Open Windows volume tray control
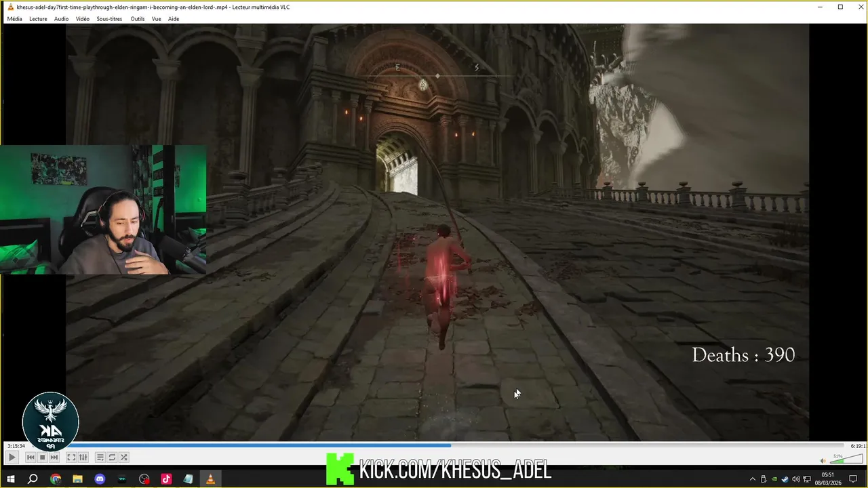The image size is (868, 488). [796, 479]
